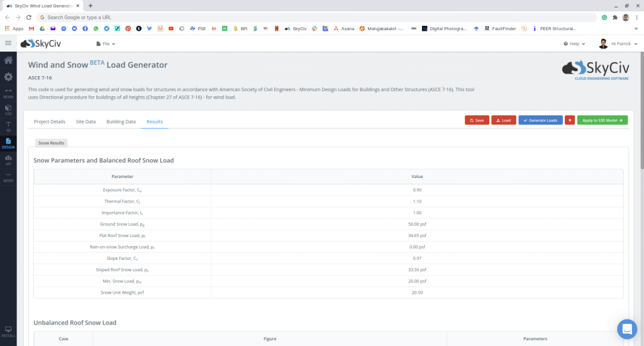The image size is (644, 346).
Task: Click the red X clear button
Action: coord(569,120)
